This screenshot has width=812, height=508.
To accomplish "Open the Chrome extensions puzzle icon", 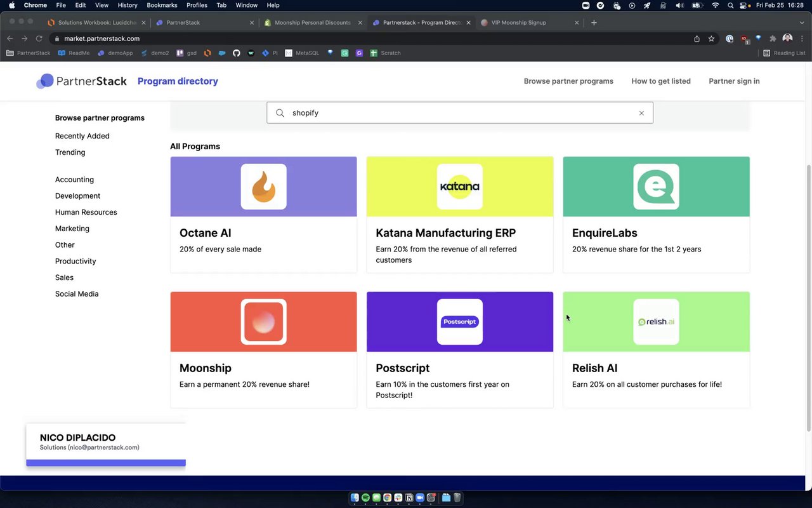I will [x=773, y=39].
